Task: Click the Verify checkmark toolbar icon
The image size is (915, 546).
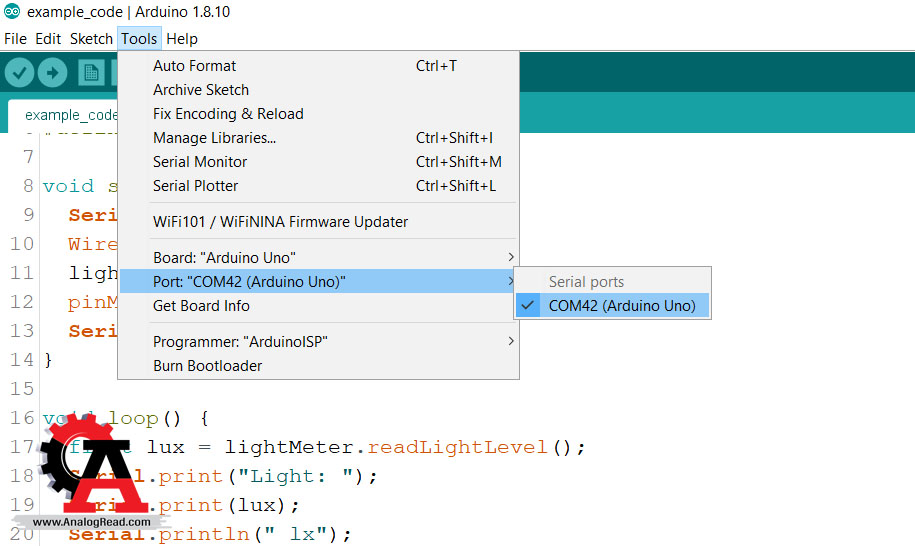Action: (19, 73)
